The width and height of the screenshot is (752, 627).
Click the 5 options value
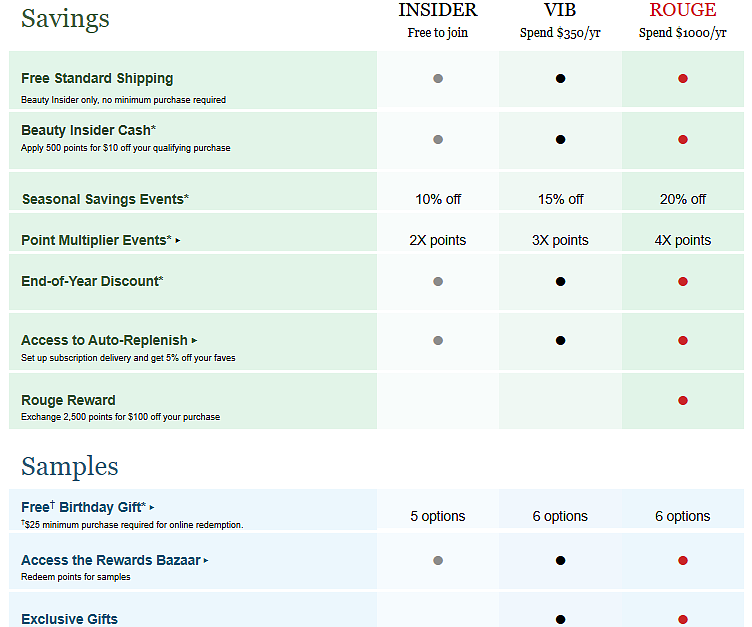click(437, 516)
